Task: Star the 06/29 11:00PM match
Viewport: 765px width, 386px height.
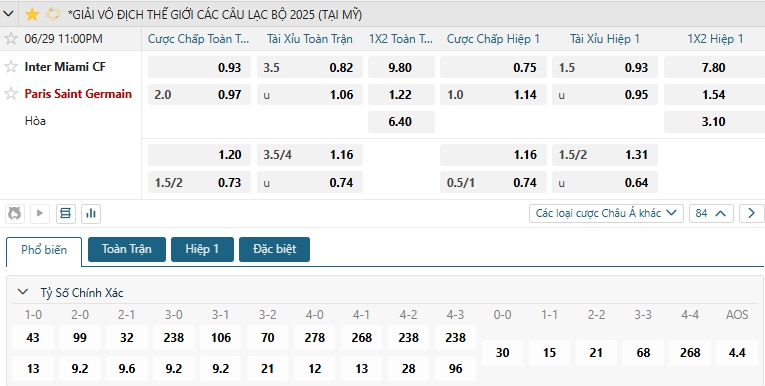Action: coord(11,39)
